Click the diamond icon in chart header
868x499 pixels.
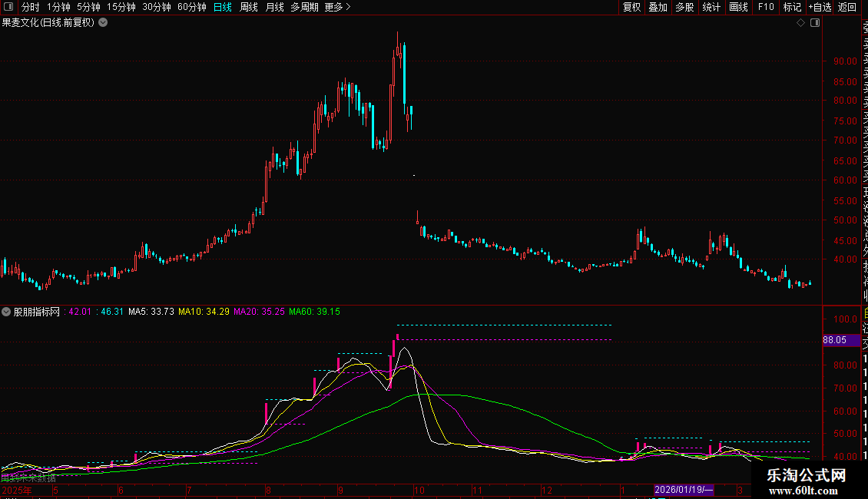(800, 23)
